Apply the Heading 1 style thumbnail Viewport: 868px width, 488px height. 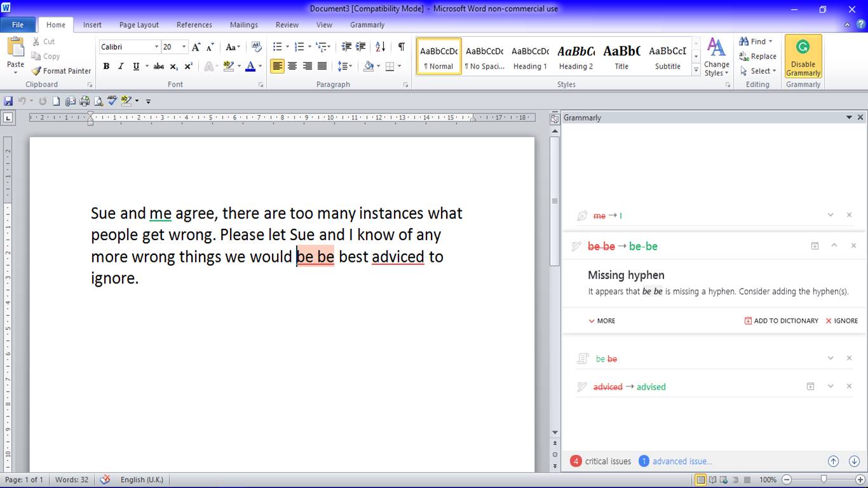[x=530, y=57]
